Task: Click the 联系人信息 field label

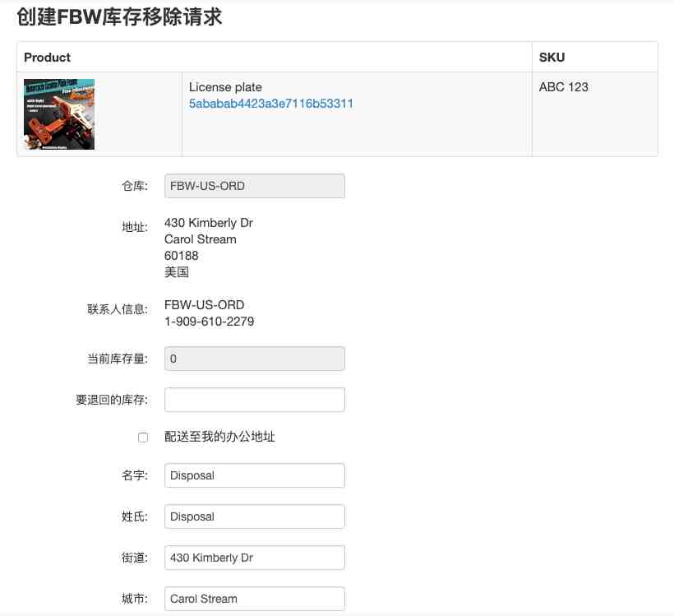Action: pos(118,309)
